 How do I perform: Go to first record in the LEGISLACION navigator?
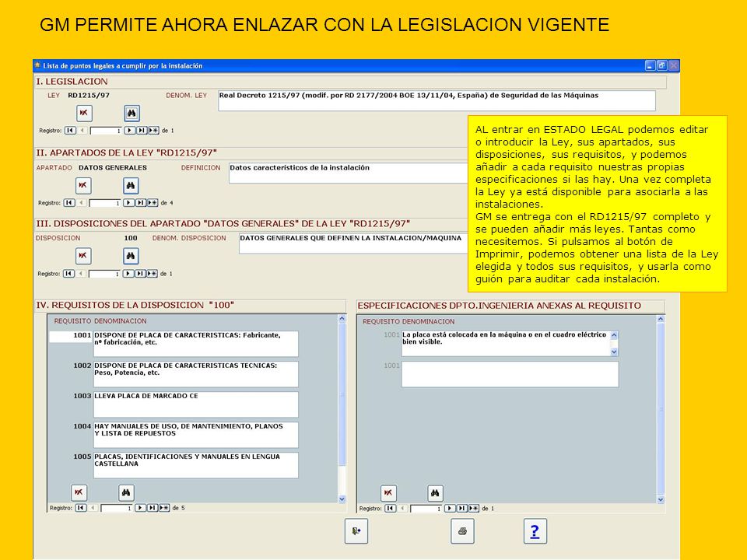pos(70,130)
